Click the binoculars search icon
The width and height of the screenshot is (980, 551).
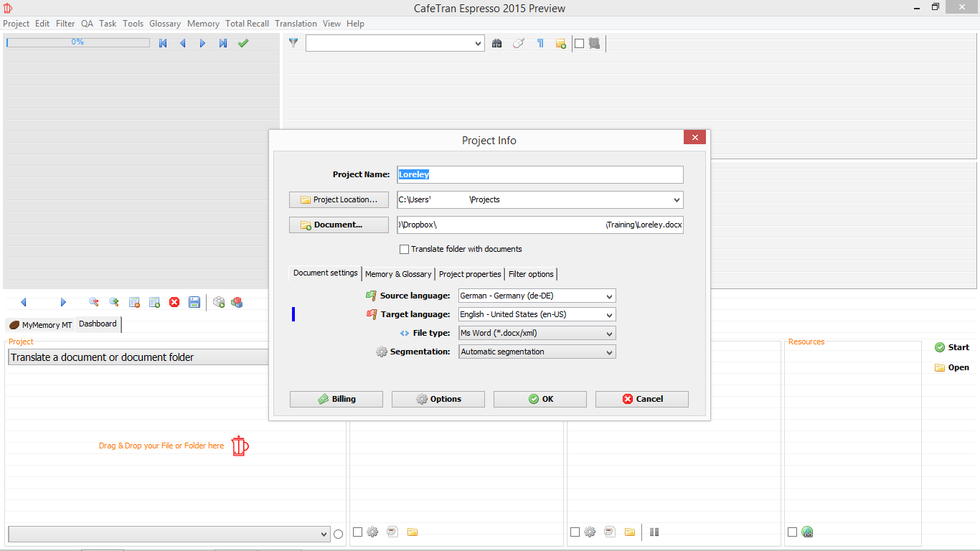pyautogui.click(x=496, y=44)
